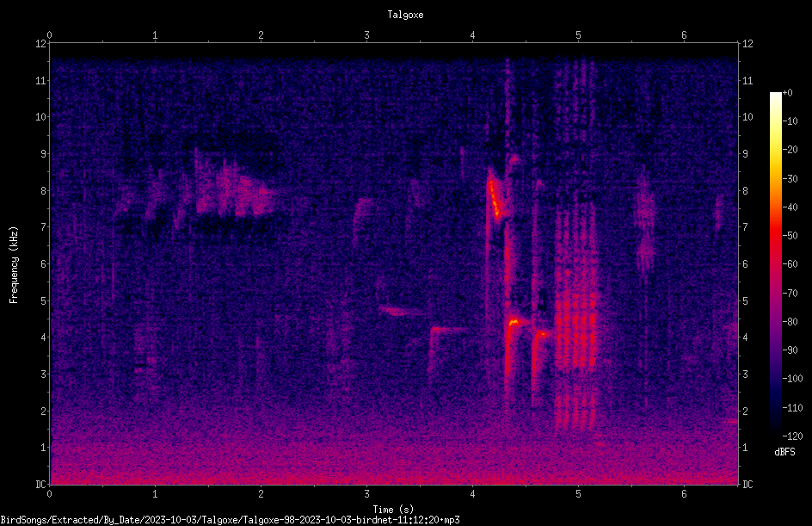Click the 2 tick on the bottom time axis
The image size is (812, 526).
point(261,494)
